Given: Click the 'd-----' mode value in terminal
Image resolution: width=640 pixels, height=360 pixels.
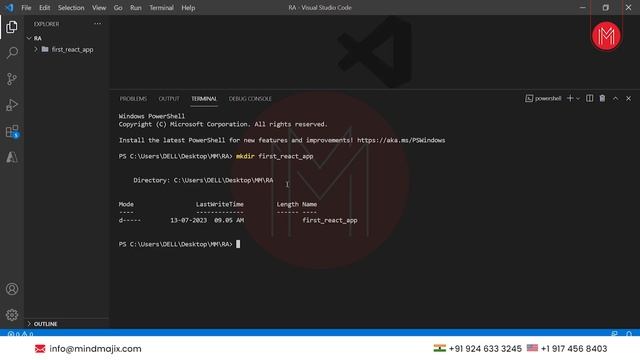Looking at the screenshot, I should (130, 220).
